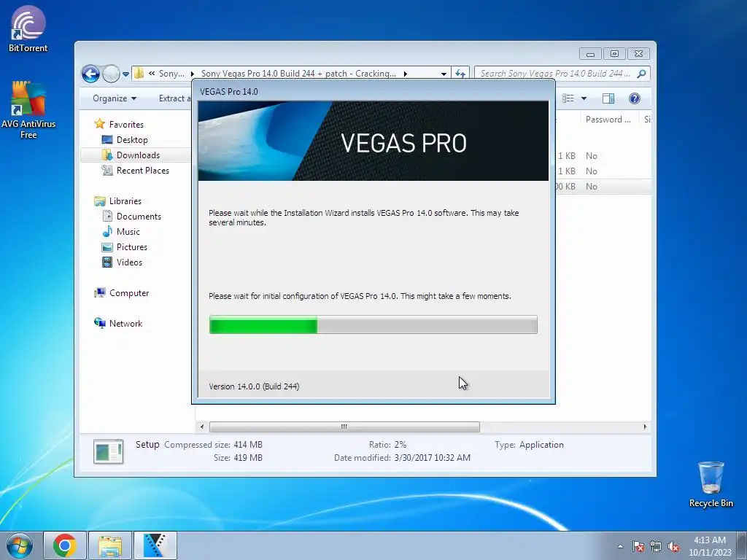Image resolution: width=747 pixels, height=560 pixels.
Task: Change the view layout icon
Action: (568, 98)
